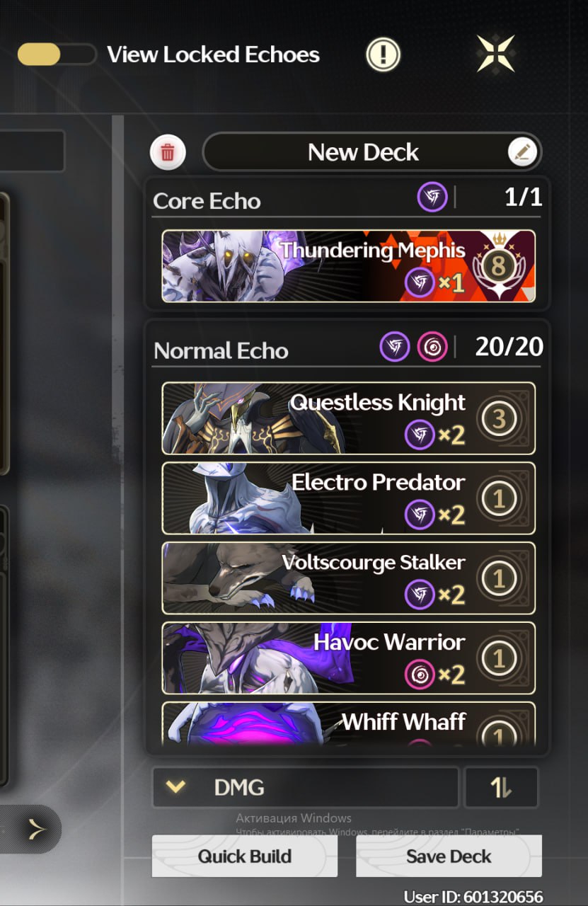
Task: Click the yellow chevron beside DMG
Action: pyautogui.click(x=175, y=787)
